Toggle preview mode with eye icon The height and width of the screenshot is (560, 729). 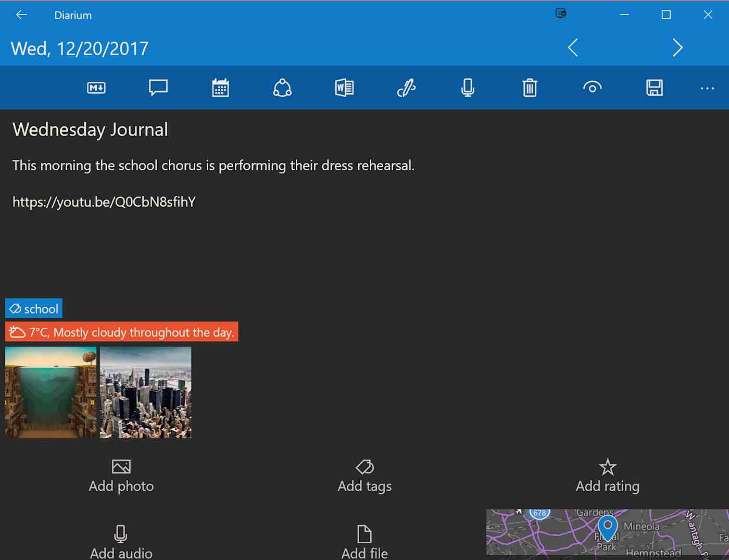coord(593,87)
